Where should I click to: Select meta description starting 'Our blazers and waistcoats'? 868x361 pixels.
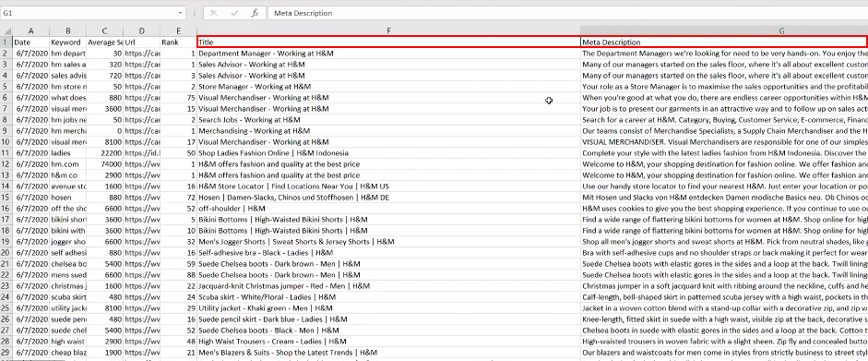coord(724,352)
